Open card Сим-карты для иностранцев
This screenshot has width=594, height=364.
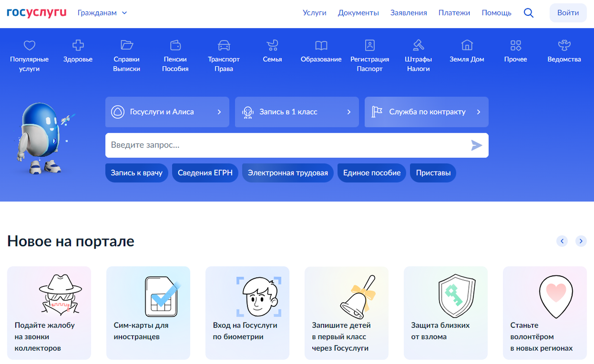(148, 313)
